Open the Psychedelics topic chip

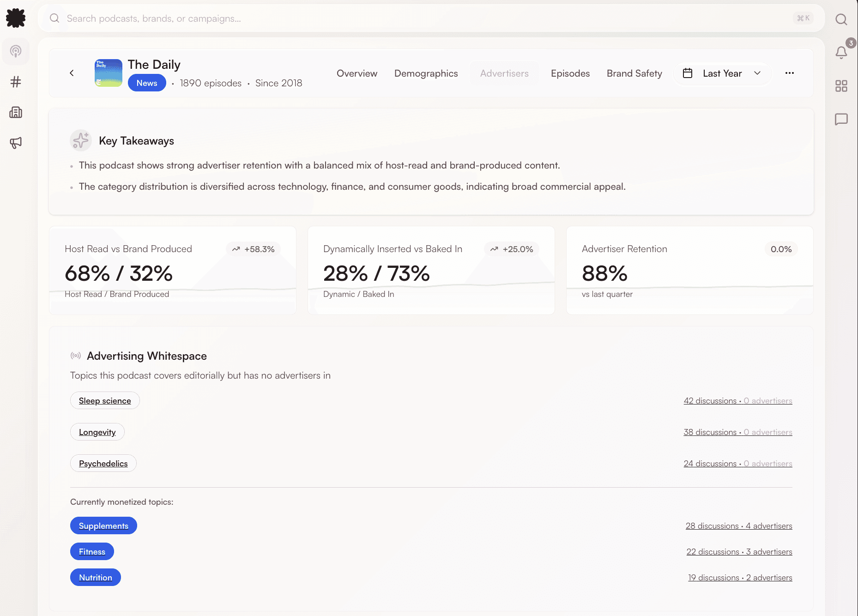103,463
